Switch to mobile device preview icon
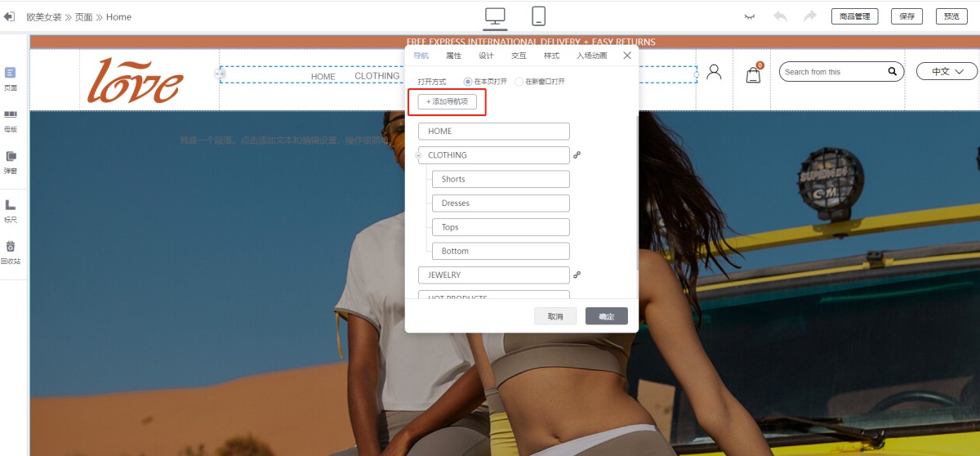The image size is (980, 456). (539, 16)
